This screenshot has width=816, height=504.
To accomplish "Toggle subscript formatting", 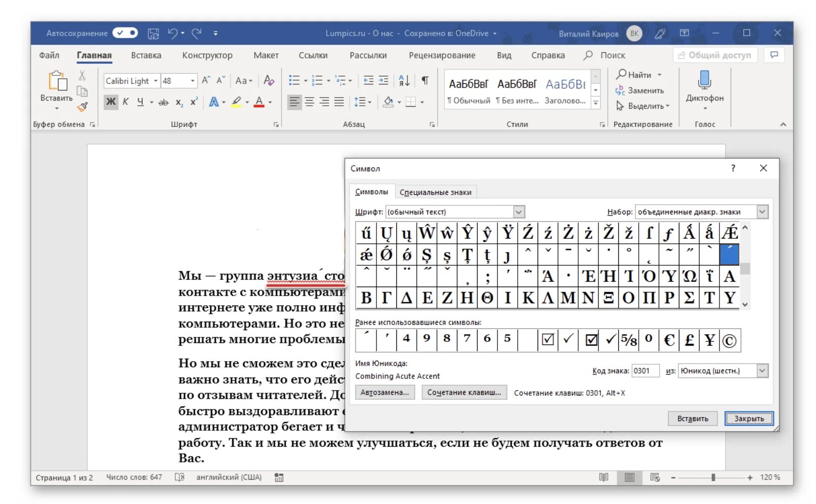I will tap(179, 102).
